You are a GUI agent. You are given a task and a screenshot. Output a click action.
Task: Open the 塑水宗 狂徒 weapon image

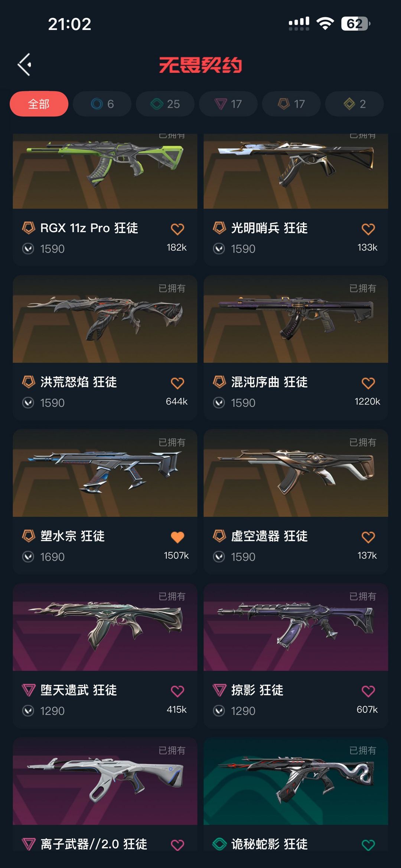[x=105, y=473]
